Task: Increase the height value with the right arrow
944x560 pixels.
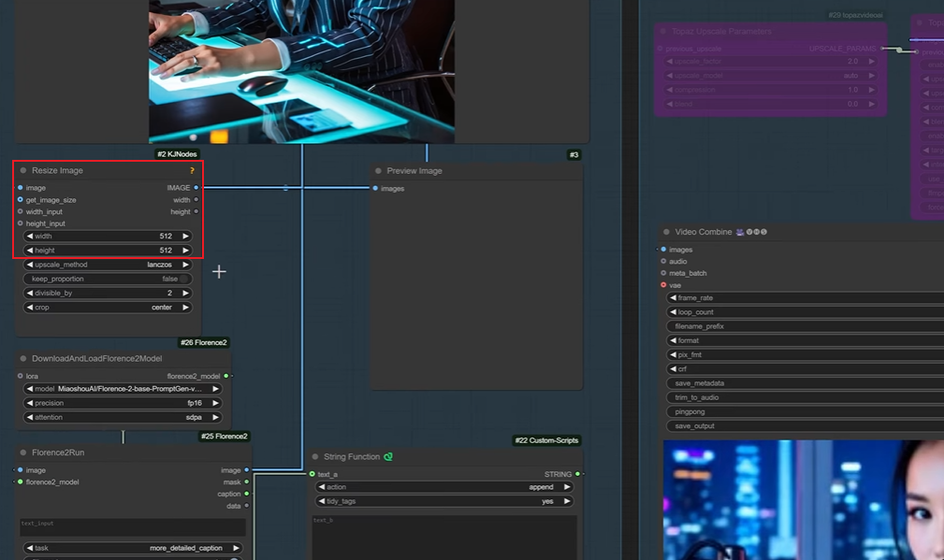Action: [185, 251]
